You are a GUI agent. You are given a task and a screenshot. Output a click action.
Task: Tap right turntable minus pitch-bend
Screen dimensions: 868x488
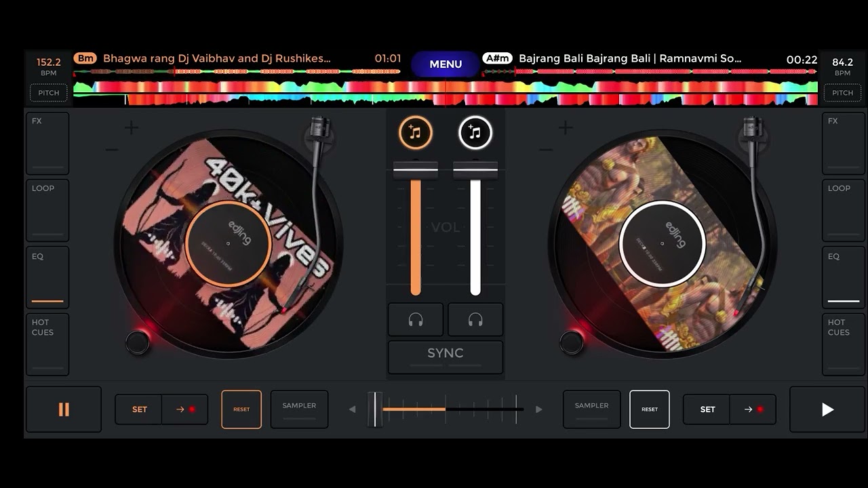tap(546, 150)
